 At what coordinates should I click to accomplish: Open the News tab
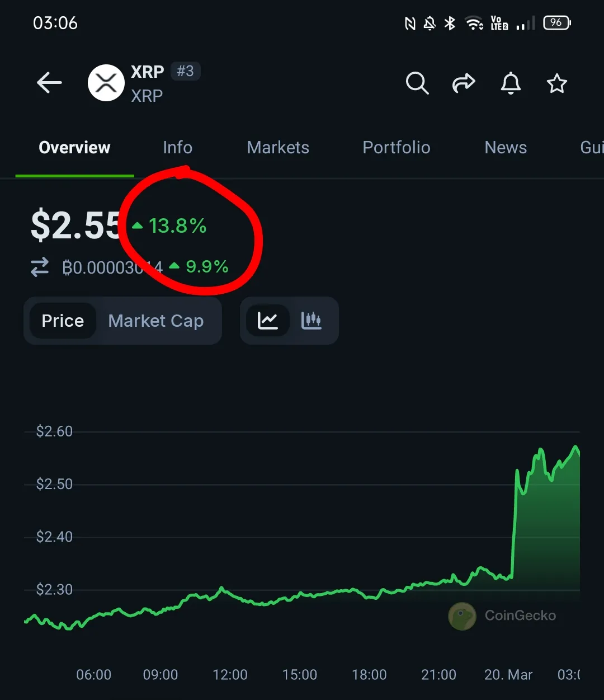click(506, 147)
